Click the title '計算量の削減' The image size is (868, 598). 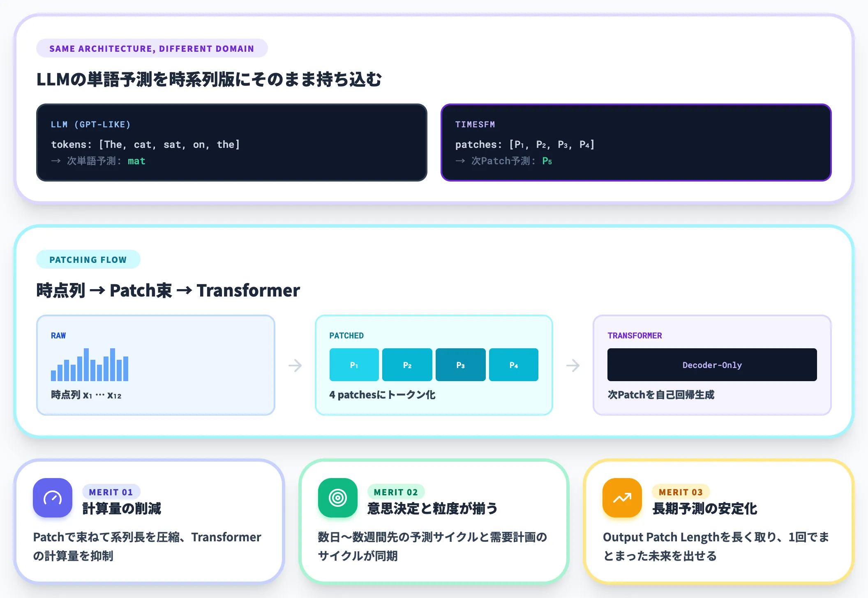[x=122, y=508]
